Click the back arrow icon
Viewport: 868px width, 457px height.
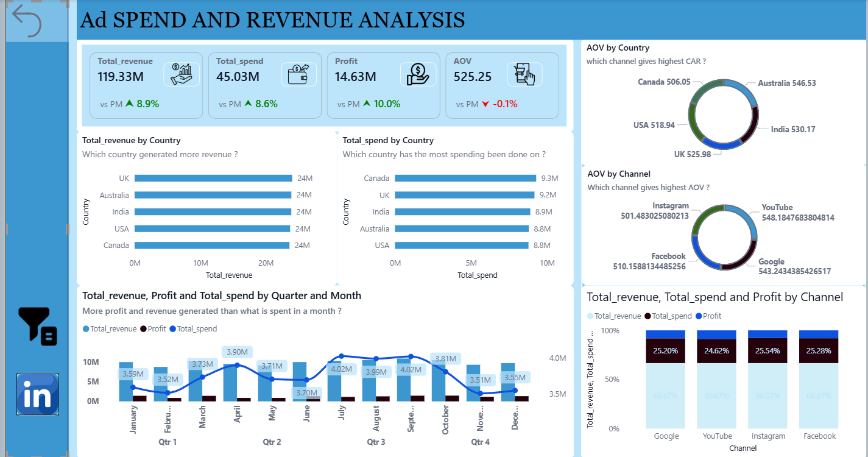pyautogui.click(x=26, y=20)
